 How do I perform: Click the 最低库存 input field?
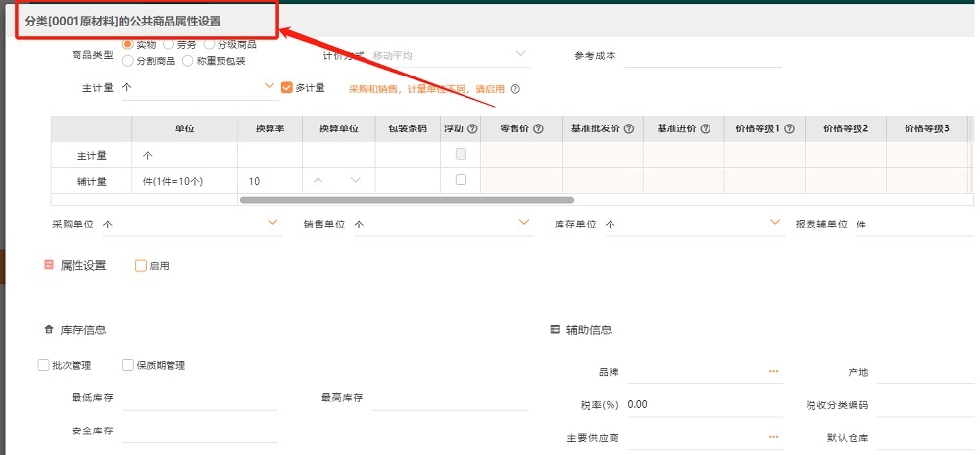click(200, 398)
